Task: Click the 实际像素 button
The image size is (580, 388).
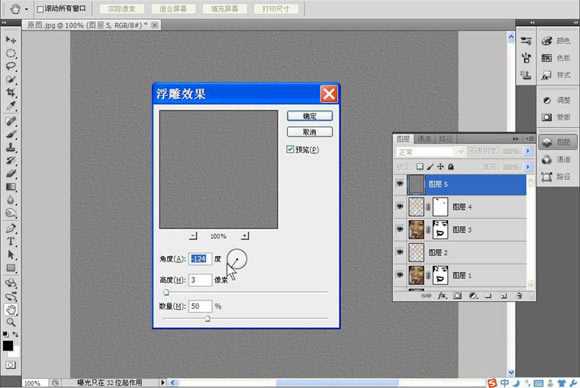Action: click(x=122, y=9)
